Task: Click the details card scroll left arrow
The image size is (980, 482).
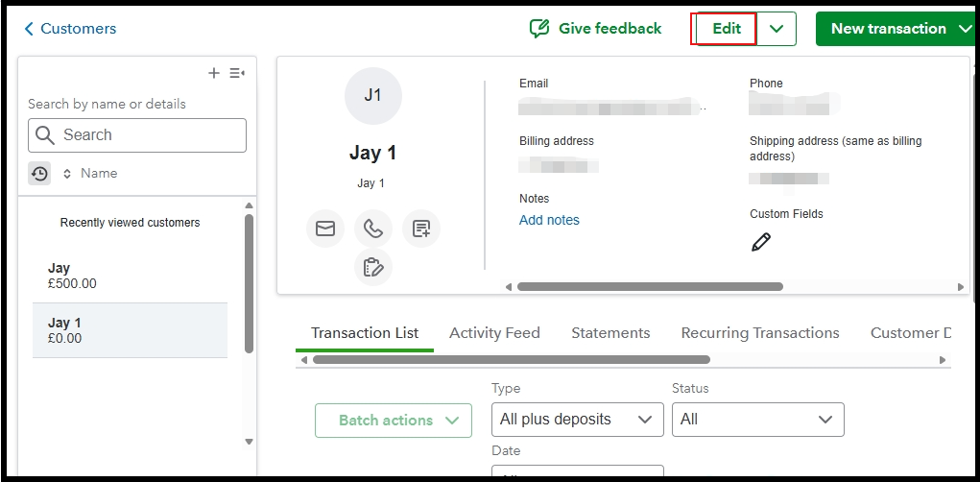Action: point(508,287)
